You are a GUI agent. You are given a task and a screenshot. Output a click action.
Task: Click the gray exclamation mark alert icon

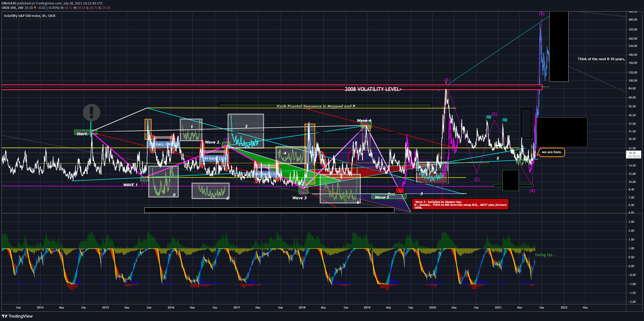pos(91,113)
